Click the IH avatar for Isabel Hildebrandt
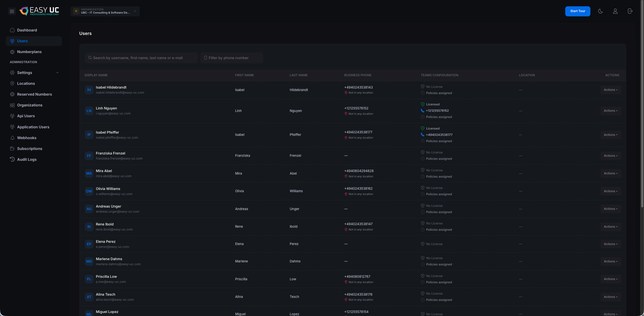Image resolution: width=644 pixels, height=316 pixels. pyautogui.click(x=89, y=90)
